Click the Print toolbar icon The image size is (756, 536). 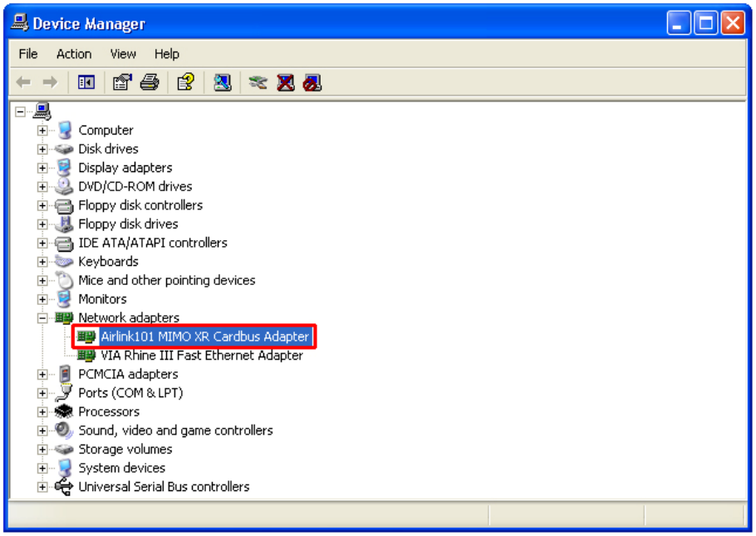point(150,82)
